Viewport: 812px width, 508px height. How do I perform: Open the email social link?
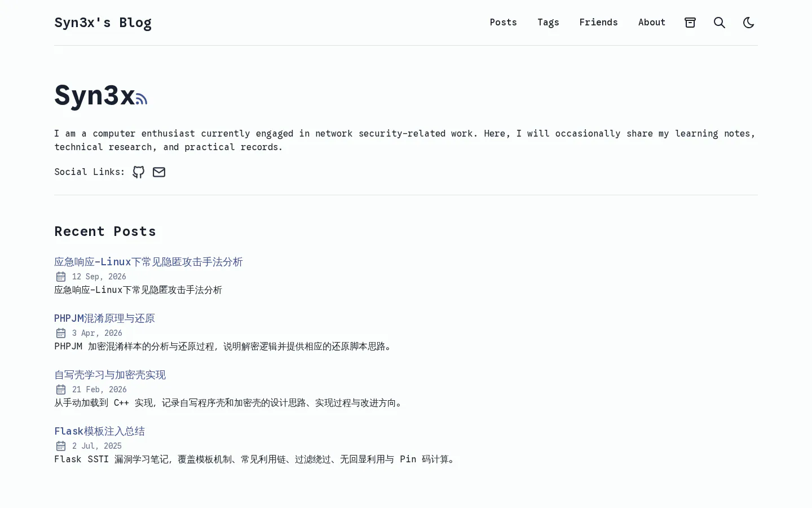pyautogui.click(x=159, y=172)
